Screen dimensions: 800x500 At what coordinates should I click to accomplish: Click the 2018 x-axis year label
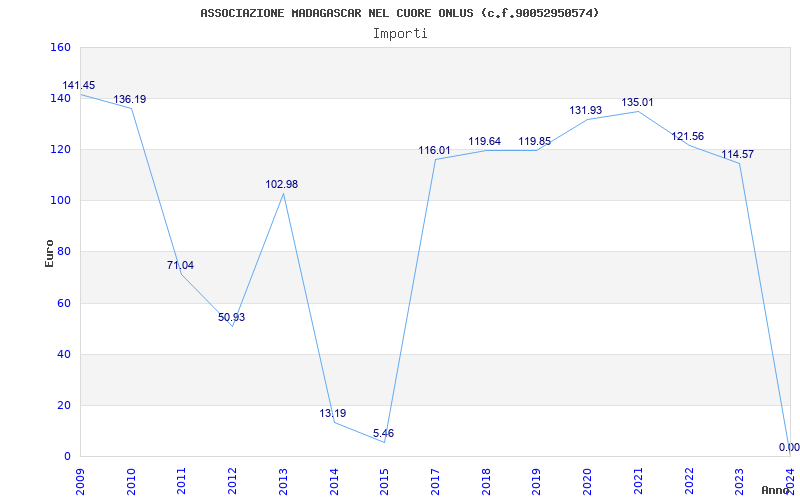point(486,482)
